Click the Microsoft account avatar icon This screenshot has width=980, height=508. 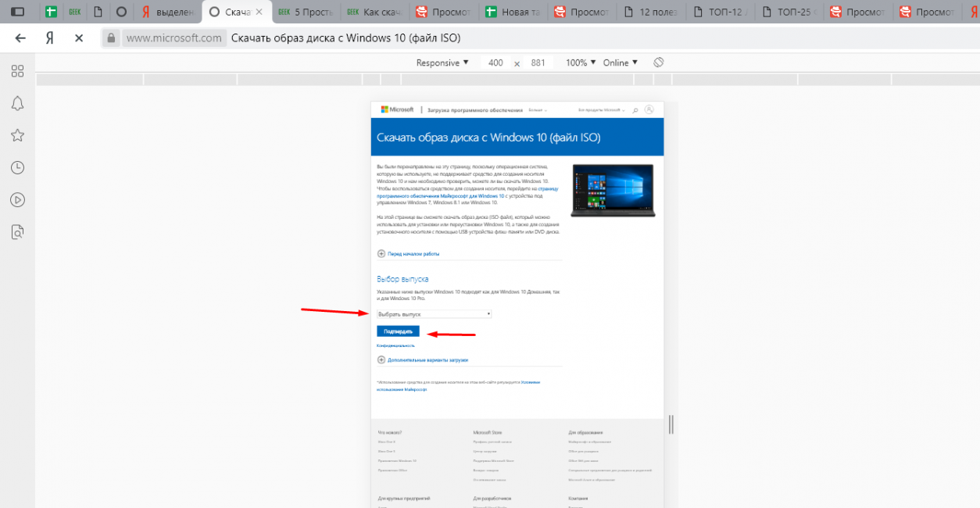click(649, 110)
